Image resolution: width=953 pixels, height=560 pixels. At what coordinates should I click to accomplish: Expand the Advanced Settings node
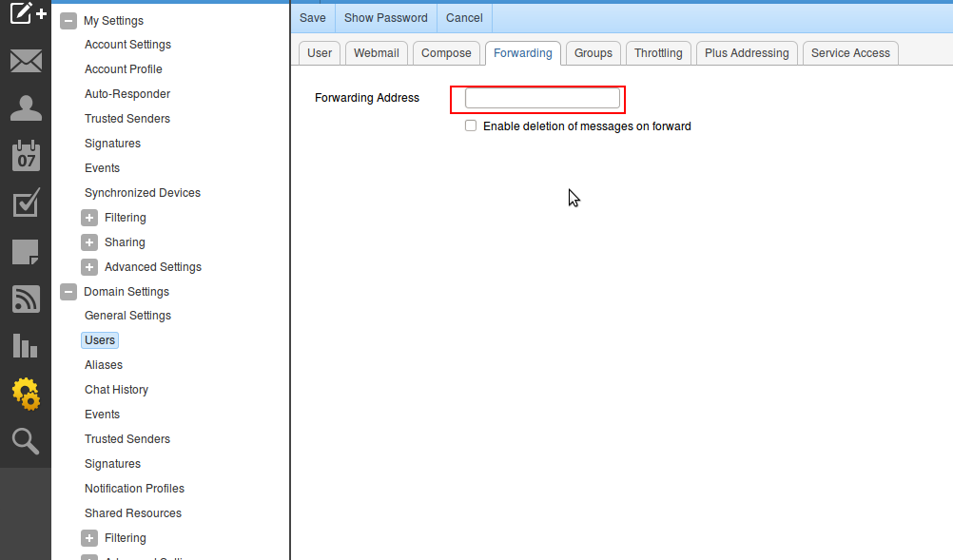tap(89, 266)
